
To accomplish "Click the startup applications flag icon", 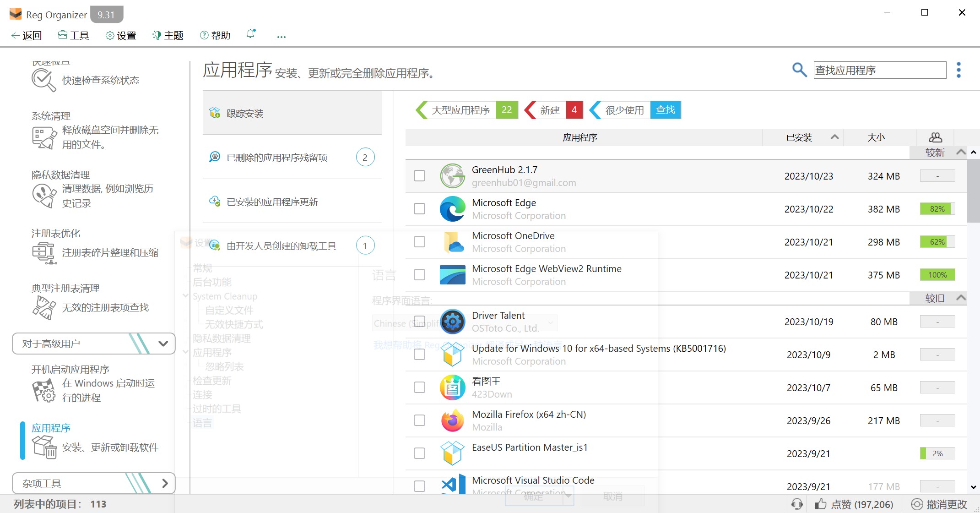I will point(43,390).
